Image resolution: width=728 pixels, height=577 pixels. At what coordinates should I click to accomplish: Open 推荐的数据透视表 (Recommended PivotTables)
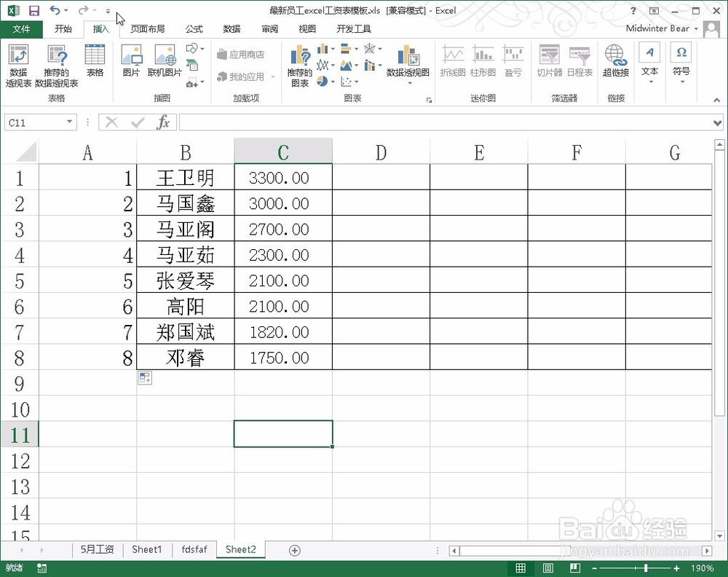55,64
